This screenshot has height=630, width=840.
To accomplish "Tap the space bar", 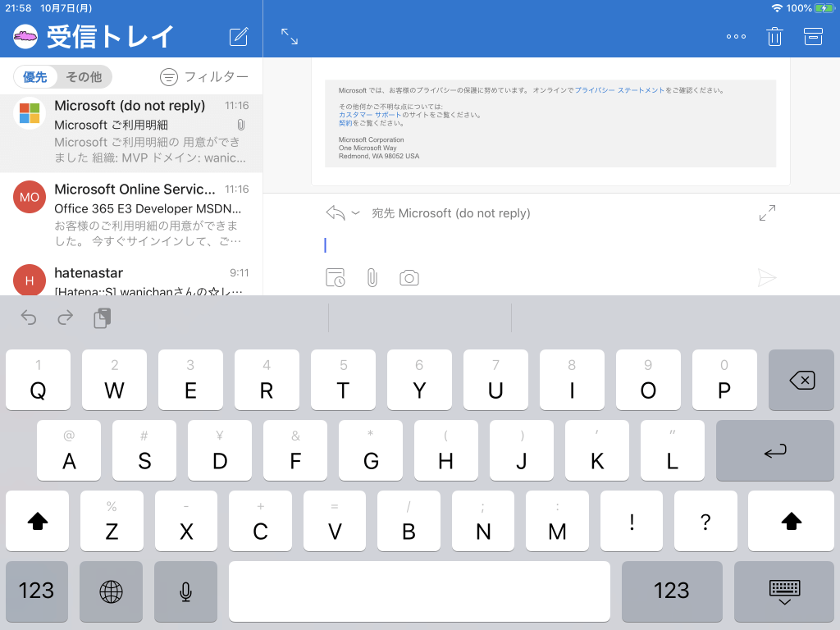I will (419, 591).
